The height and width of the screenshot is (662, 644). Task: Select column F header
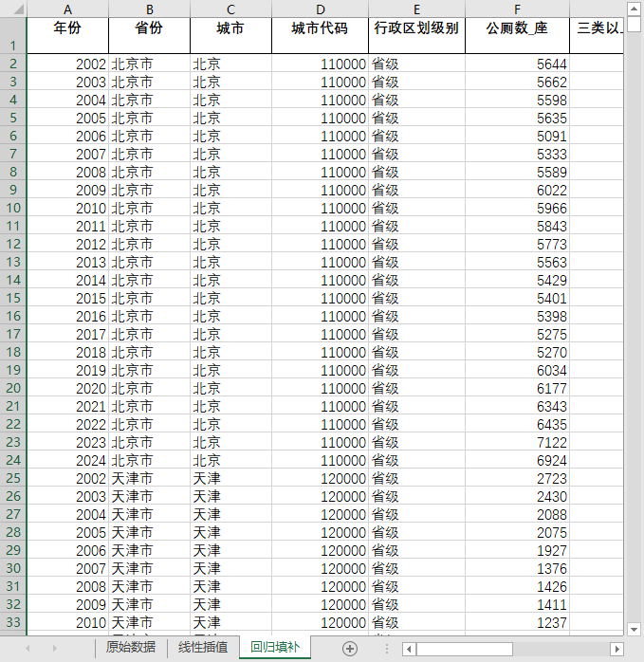coord(517,9)
